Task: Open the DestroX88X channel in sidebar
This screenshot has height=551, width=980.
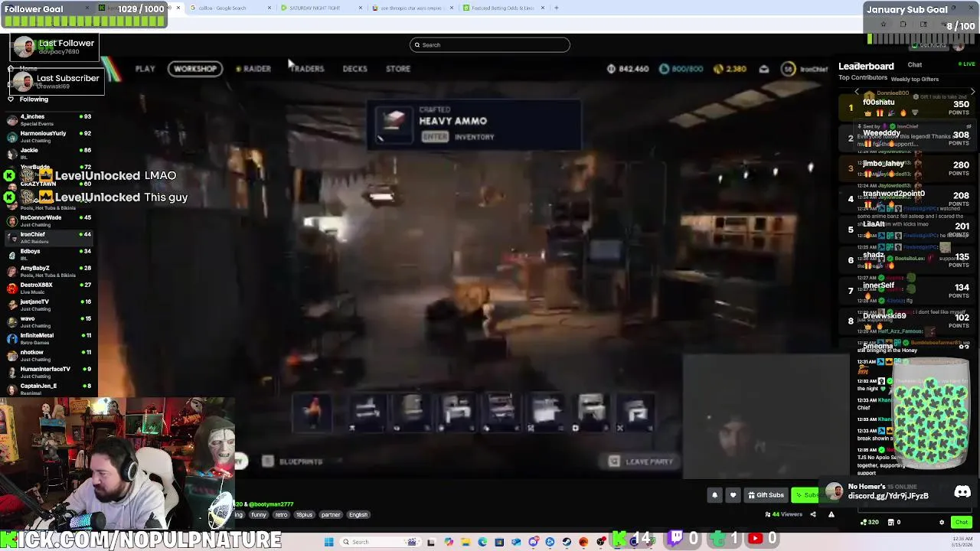Action: (x=49, y=288)
